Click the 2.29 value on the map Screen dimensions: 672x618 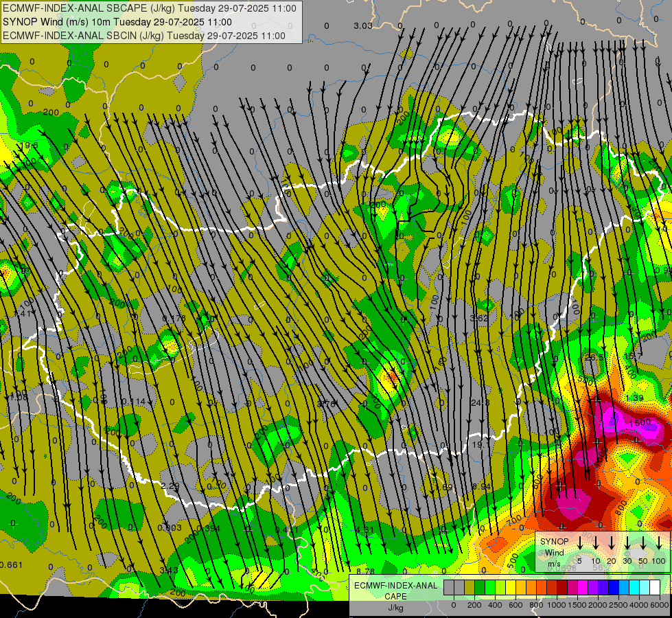(x=170, y=485)
